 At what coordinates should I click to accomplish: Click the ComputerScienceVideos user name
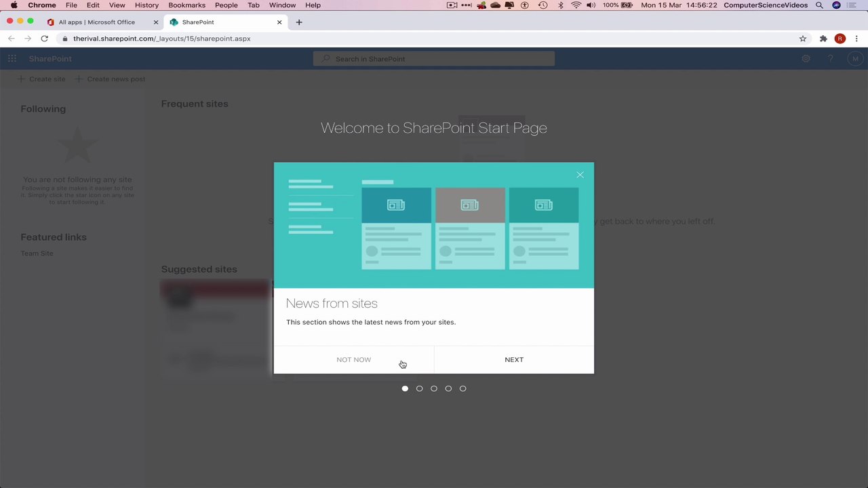point(766,5)
